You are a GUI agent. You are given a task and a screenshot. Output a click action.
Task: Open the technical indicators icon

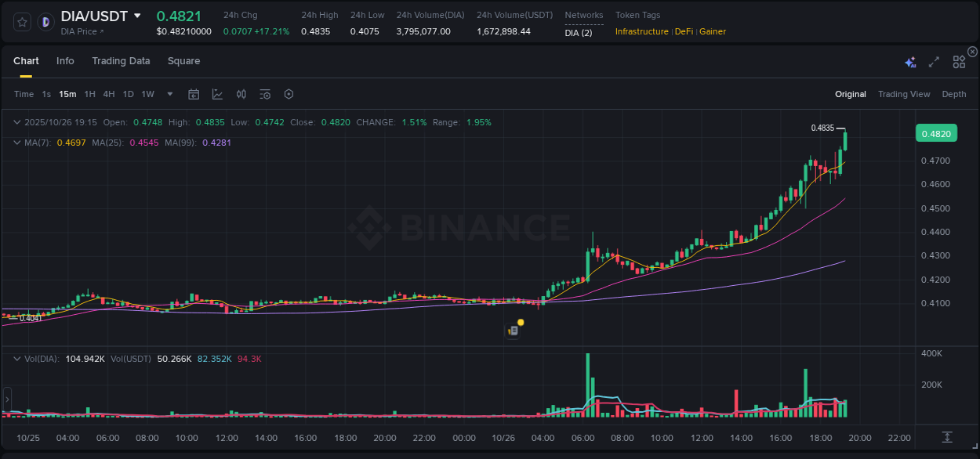click(241, 94)
